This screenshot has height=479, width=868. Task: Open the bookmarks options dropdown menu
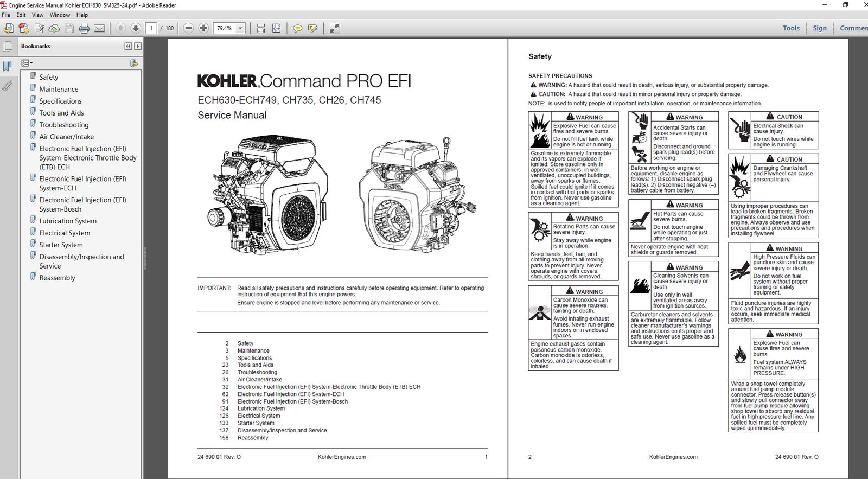tap(27, 63)
